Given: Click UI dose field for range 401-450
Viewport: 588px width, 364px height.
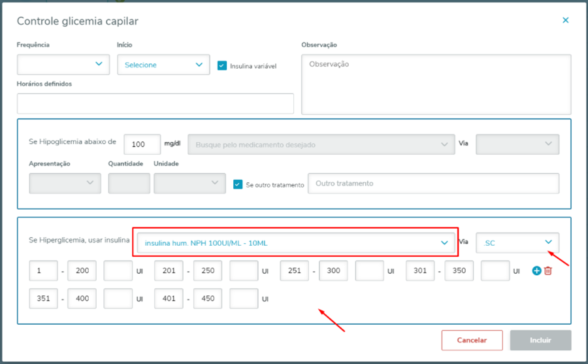Looking at the screenshot, I should click(x=244, y=299).
